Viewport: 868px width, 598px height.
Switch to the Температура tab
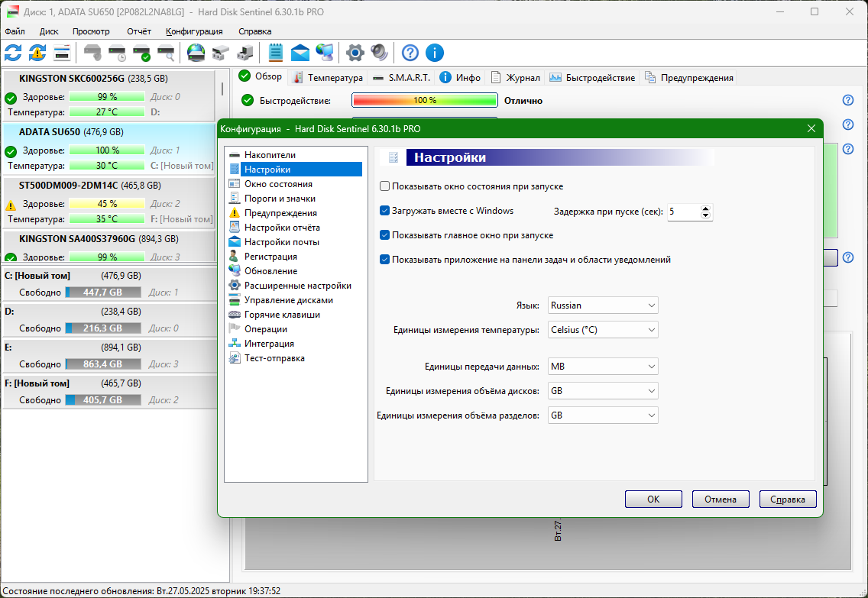point(328,77)
